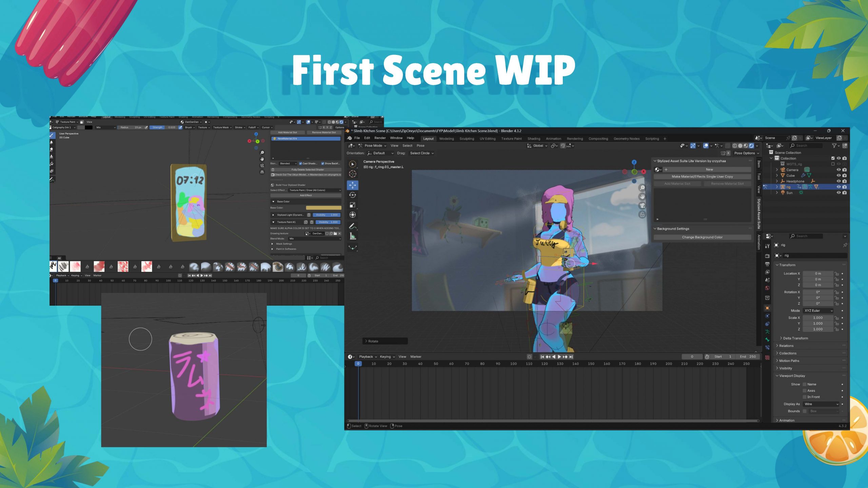This screenshot has width=868, height=488.
Task: Select the Transform tool in the pose viewport toolbar
Action: [353, 215]
